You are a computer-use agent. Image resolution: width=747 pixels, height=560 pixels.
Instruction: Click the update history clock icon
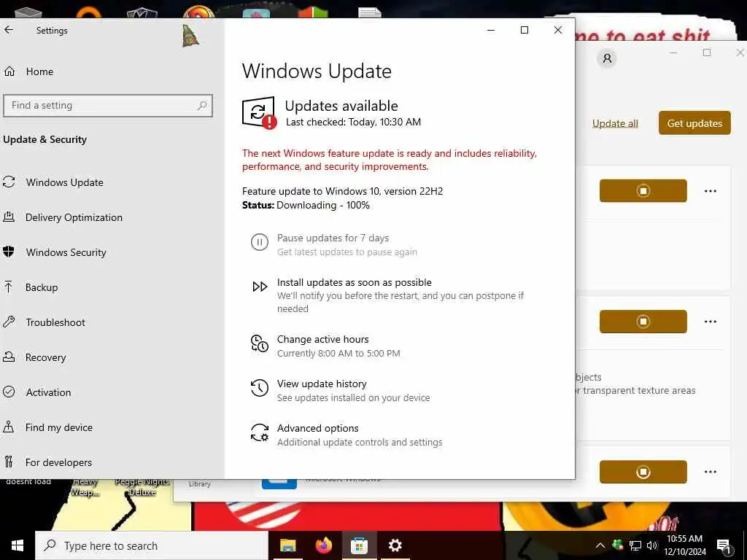260,388
